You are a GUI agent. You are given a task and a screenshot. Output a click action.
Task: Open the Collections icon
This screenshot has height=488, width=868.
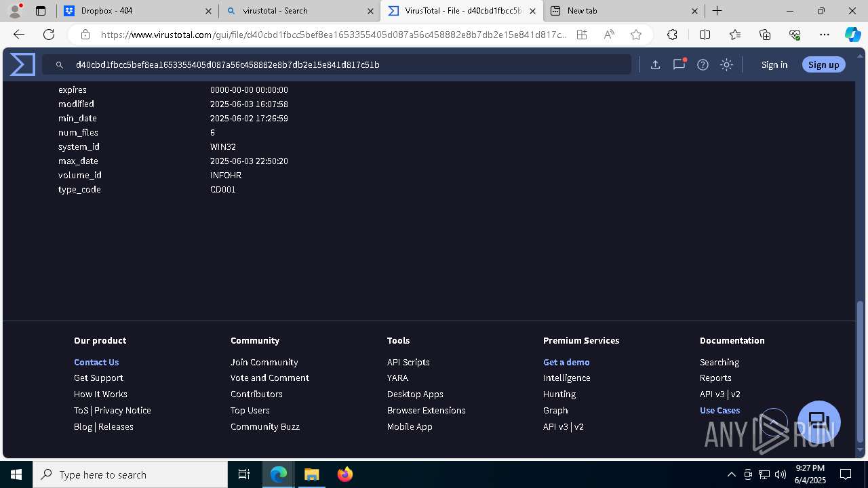[x=765, y=35]
